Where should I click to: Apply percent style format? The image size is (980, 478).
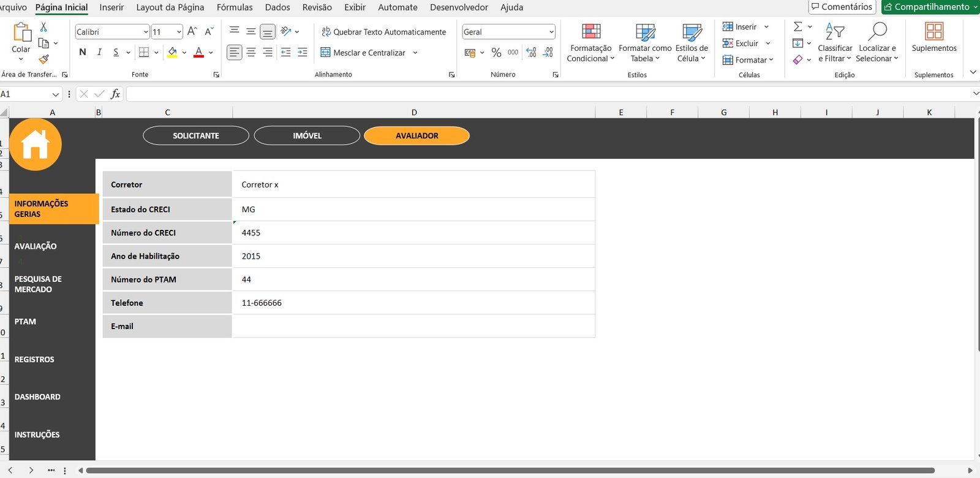496,53
